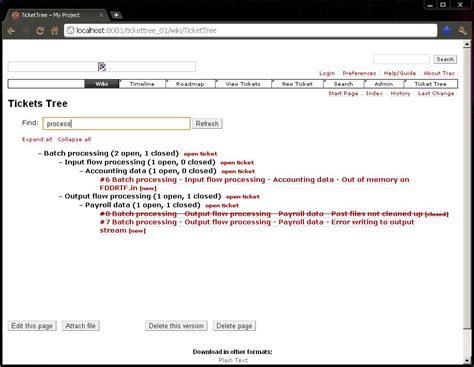The height and width of the screenshot is (367, 474).
Task: Open the New Ticket navigation tab
Action: [297, 84]
